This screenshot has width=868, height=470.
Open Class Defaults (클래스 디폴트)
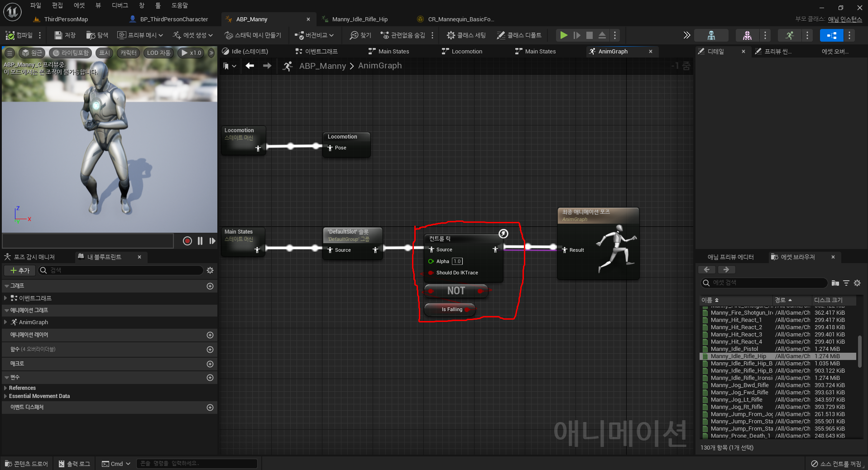(519, 35)
